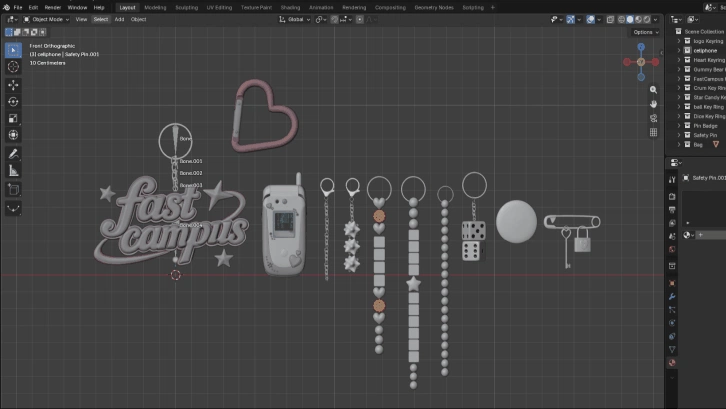Switch orthographic/perspective grid icon
This screenshot has width=726, height=409.
(x=653, y=132)
